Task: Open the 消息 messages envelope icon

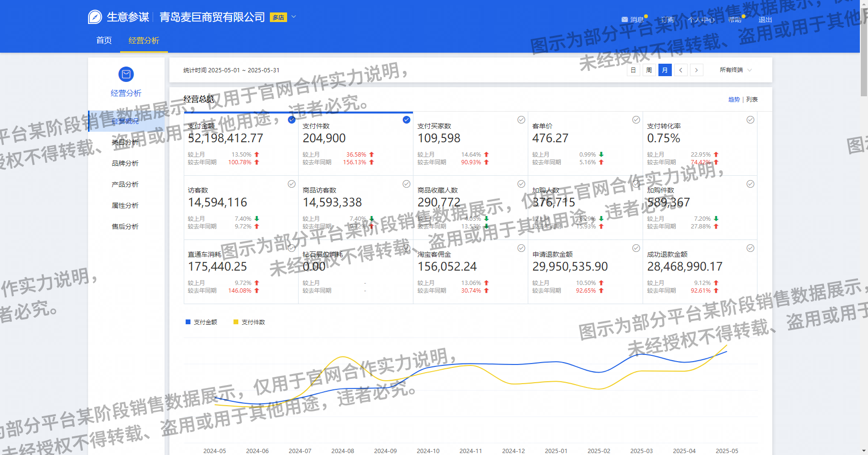Action: [x=624, y=20]
